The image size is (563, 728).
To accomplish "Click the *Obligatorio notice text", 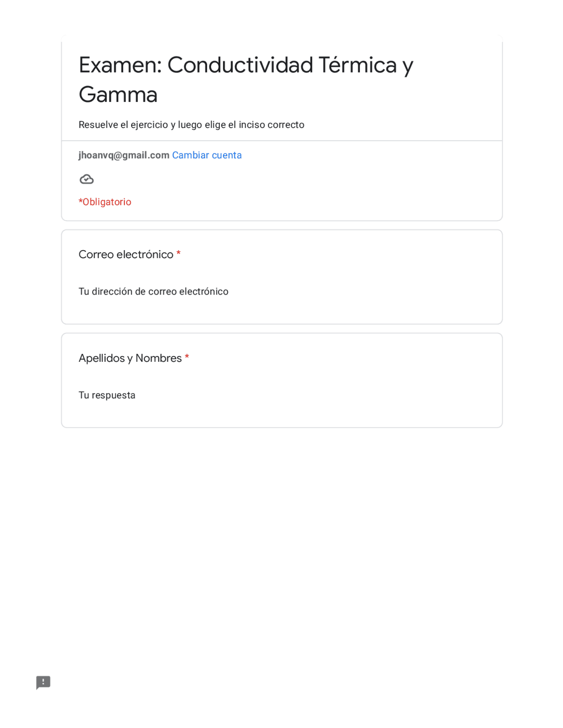I will point(105,202).
